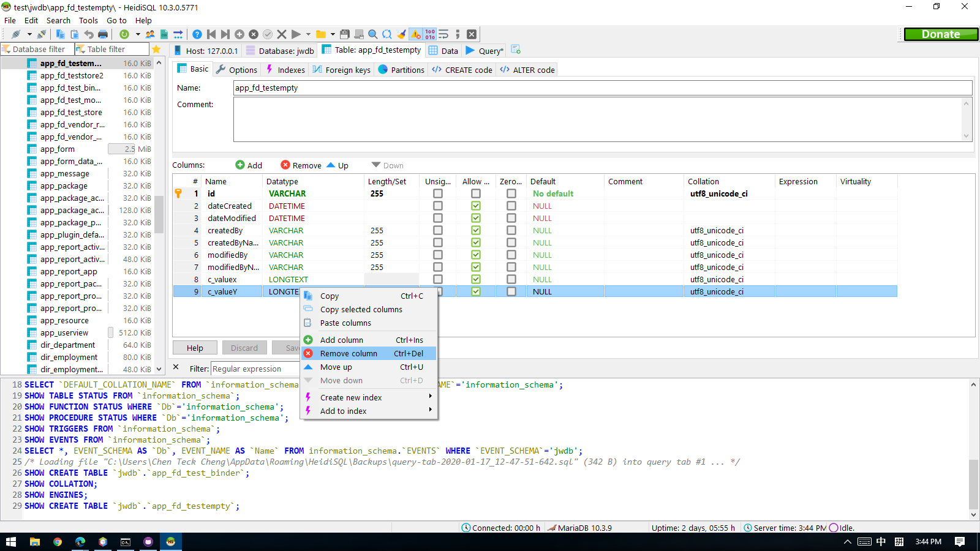Click the Save floppy disk toolbar icon
The image size is (980, 551).
(x=345, y=34)
